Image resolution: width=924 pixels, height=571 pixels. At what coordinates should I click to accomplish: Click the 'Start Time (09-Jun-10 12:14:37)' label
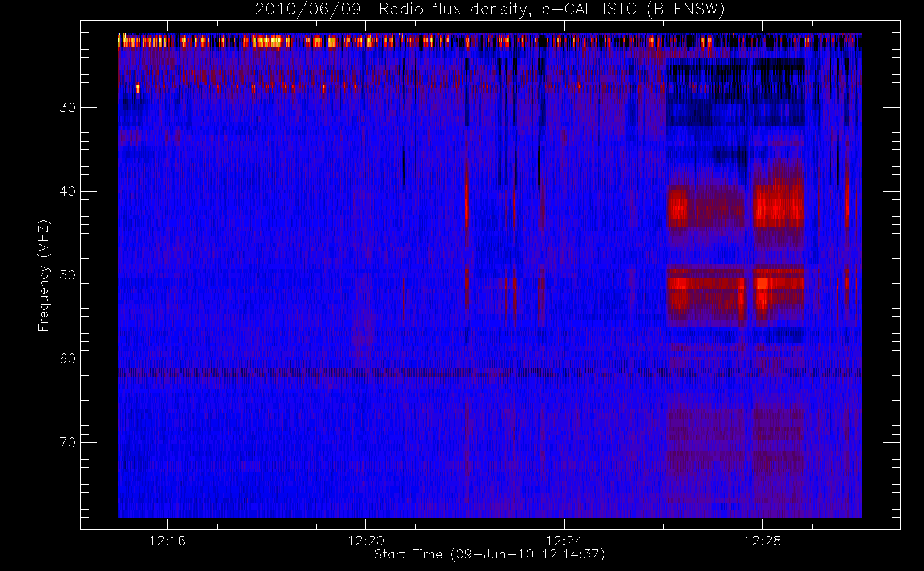489,554
